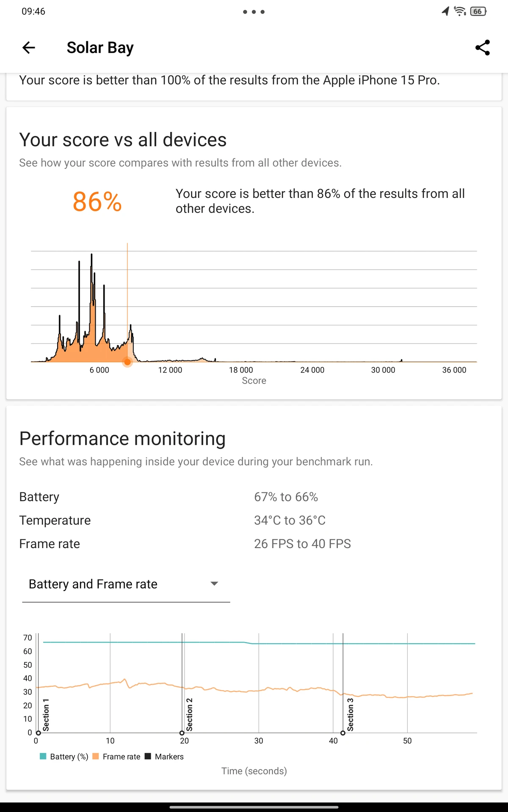Tap the Your score vs all devices heading
Viewport: 508px width, 812px height.
click(x=123, y=140)
